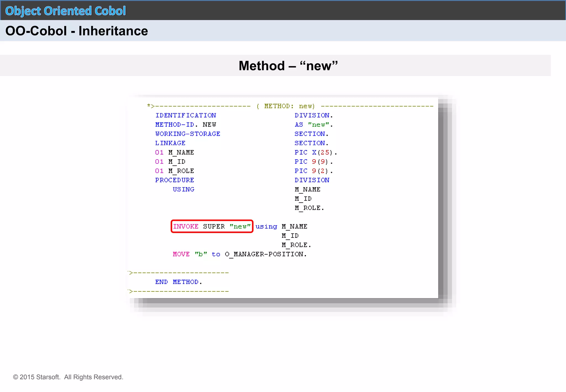Click the 'PROCEDURE' keyword

click(175, 180)
